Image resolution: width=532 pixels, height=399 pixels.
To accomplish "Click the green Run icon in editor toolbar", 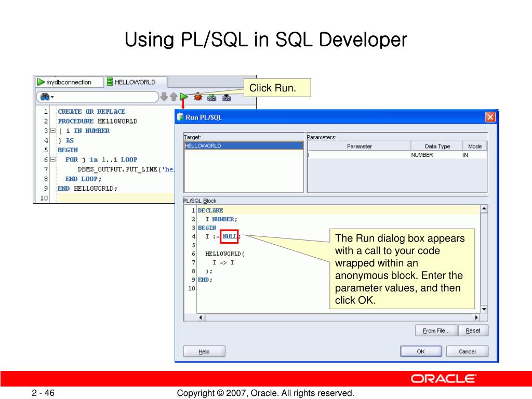I will click(183, 97).
